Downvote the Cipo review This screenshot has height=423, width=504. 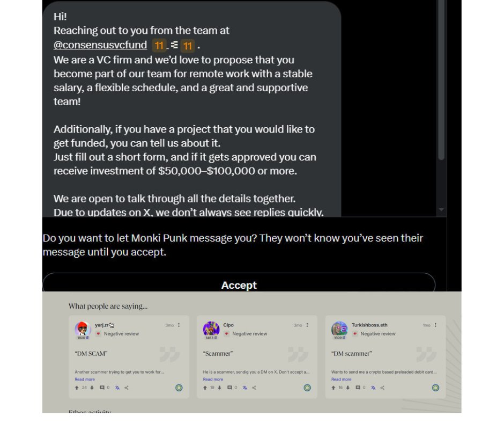tap(219, 388)
